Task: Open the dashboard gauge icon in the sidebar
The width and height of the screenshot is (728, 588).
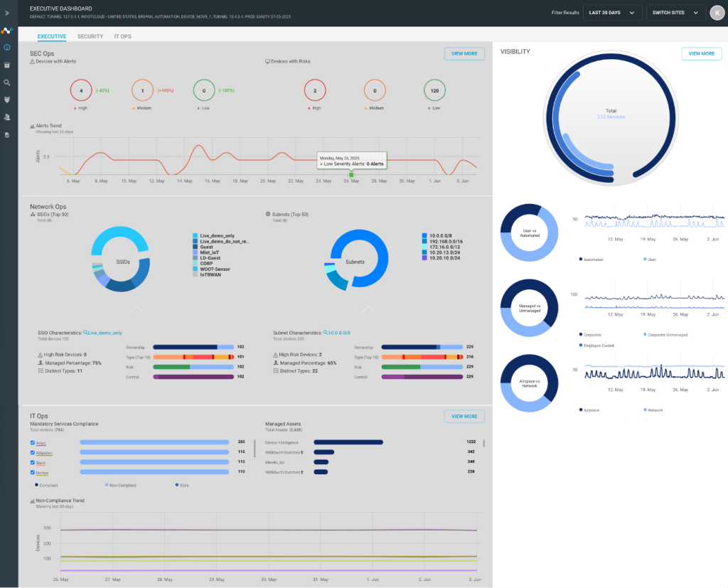Action: pos(7,48)
